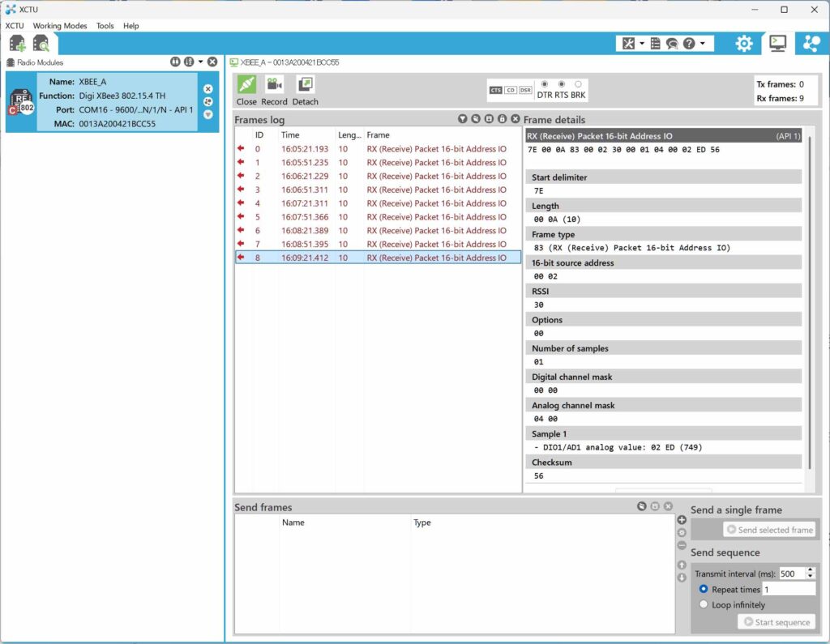Viewport: 830px width, 644px height.
Task: Click the Add radio module icon
Action: 18,44
